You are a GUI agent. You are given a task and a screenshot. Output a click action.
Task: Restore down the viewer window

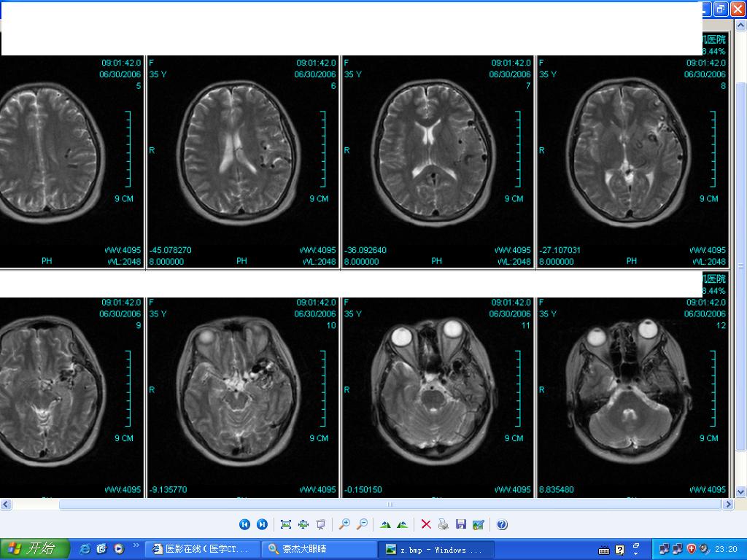click(720, 9)
